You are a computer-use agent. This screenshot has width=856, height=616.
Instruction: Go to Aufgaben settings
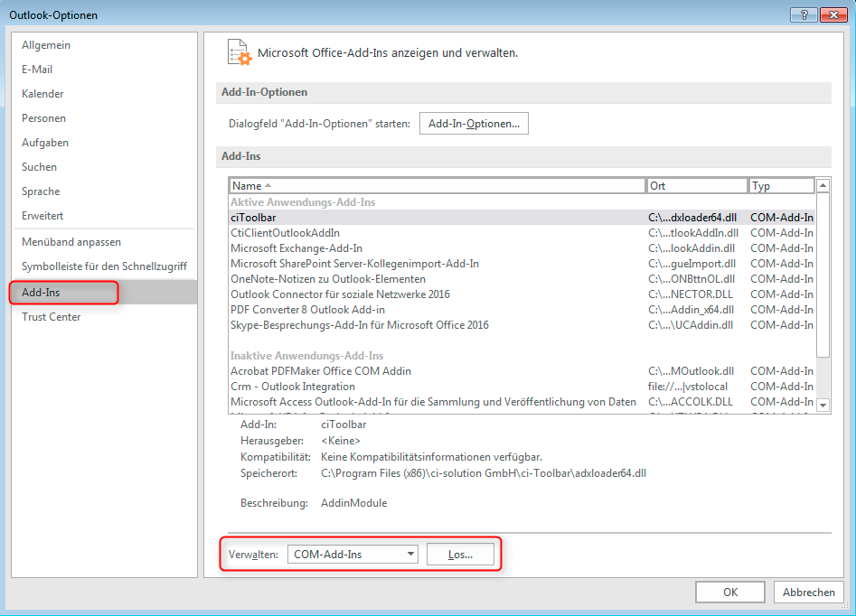(x=104, y=143)
